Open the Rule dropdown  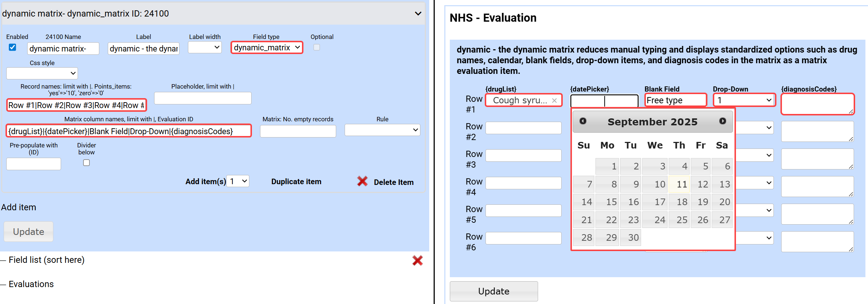[x=382, y=130]
